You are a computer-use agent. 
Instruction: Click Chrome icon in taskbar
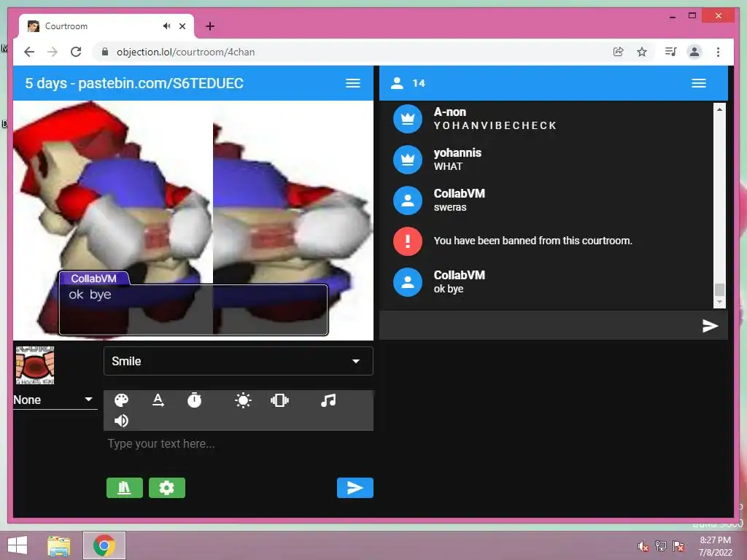[x=104, y=545]
